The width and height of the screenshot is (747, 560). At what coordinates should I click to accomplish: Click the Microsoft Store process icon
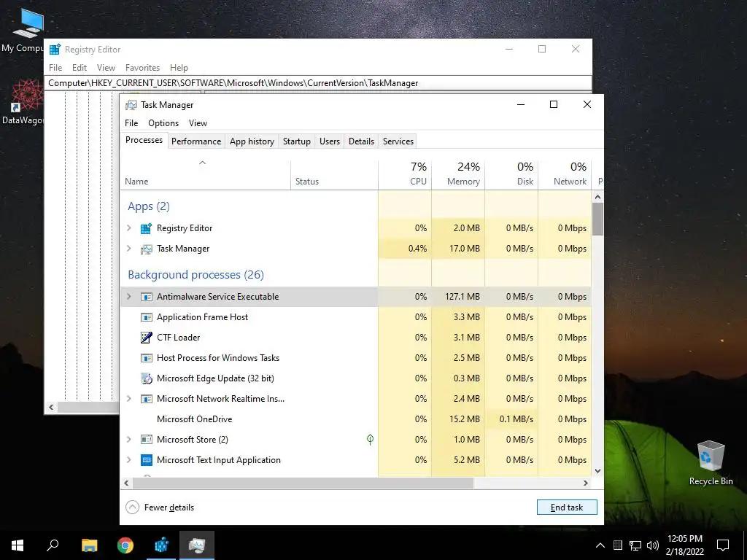146,440
